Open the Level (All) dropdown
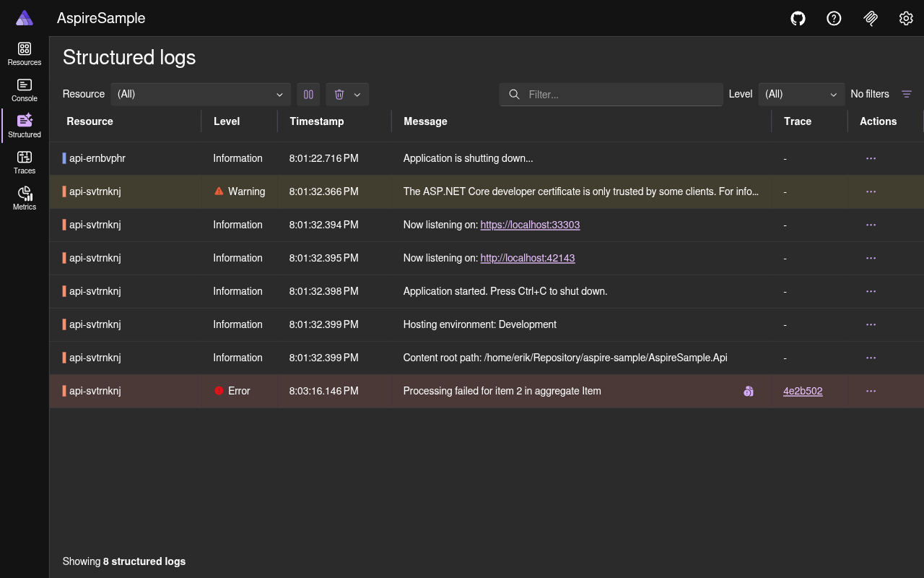This screenshot has width=924, height=578. tap(801, 94)
